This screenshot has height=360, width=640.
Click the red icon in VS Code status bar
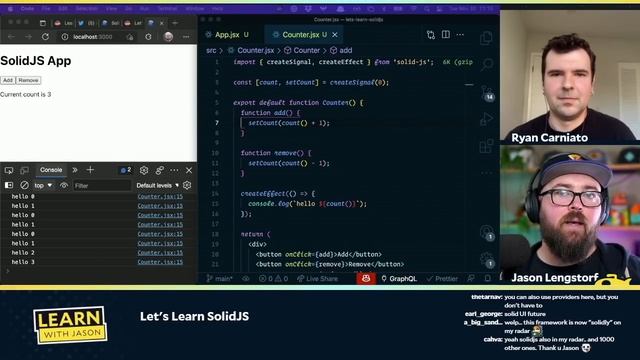[366, 278]
